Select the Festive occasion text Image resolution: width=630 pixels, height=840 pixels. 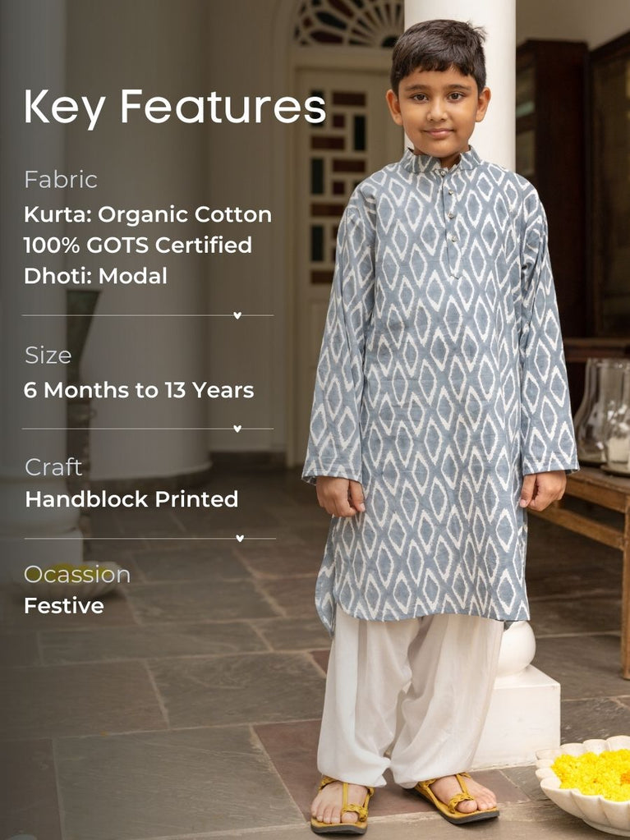64,606
